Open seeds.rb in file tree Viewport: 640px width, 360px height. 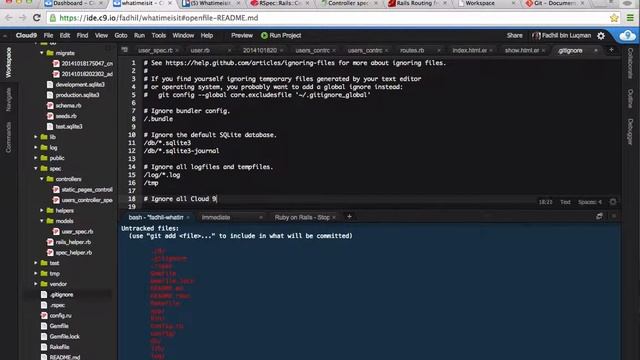[x=66, y=116]
